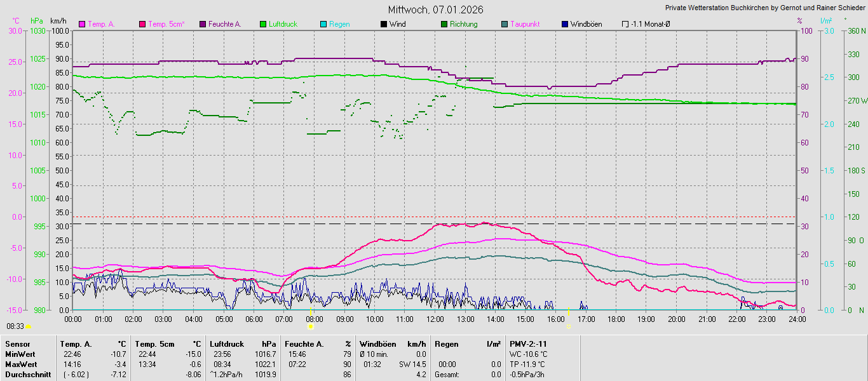The width and height of the screenshot is (868, 381).
Task: Click the PMV-2:-11 header in table
Action: (x=528, y=344)
